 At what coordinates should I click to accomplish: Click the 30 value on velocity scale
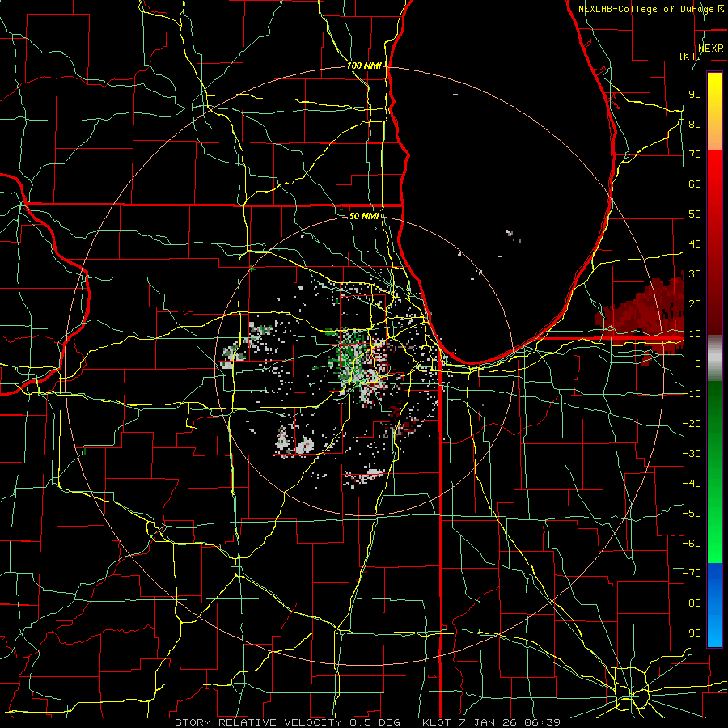pyautogui.click(x=695, y=274)
